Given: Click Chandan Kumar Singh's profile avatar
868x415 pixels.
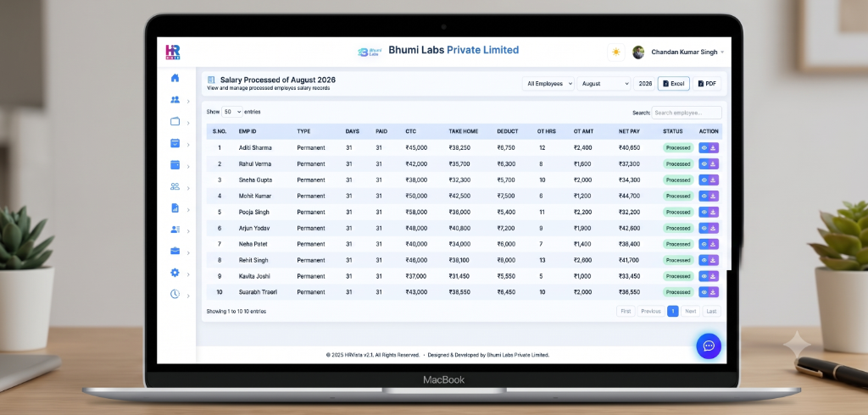Looking at the screenshot, I should tap(638, 52).
